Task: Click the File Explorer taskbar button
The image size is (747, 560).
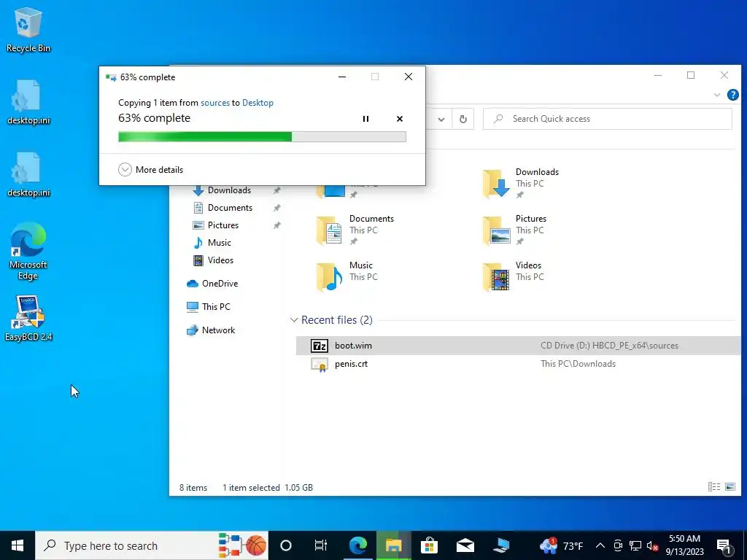Action: (x=393, y=545)
